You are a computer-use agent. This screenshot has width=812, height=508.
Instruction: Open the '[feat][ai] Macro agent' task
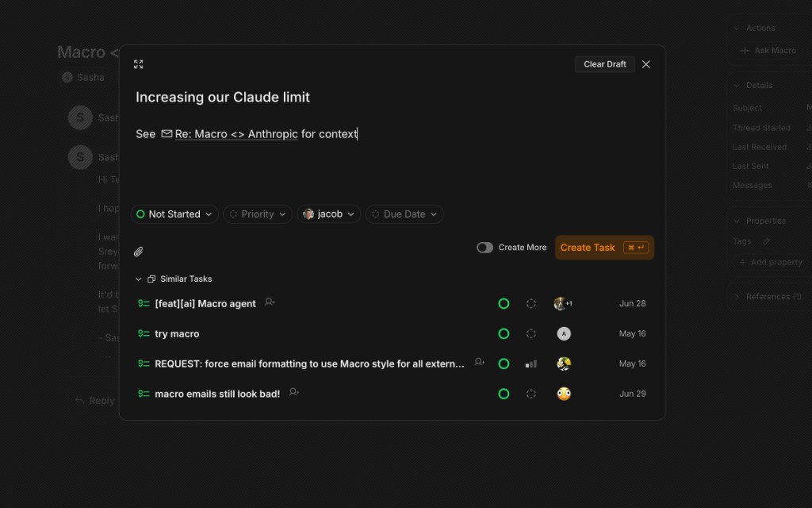(205, 304)
